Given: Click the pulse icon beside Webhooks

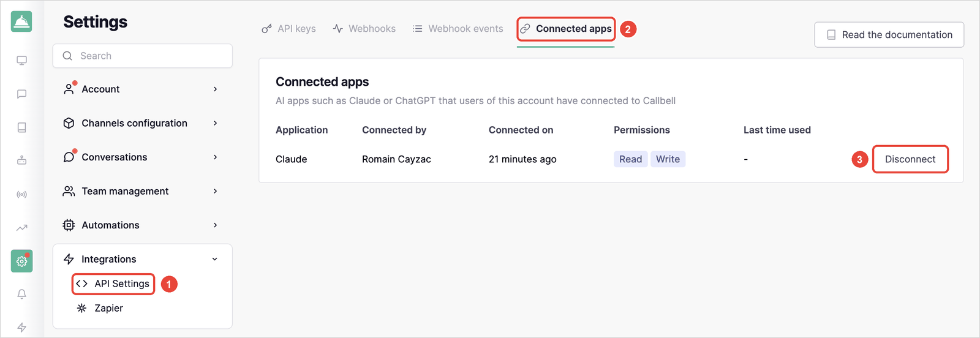Looking at the screenshot, I should click(x=337, y=29).
